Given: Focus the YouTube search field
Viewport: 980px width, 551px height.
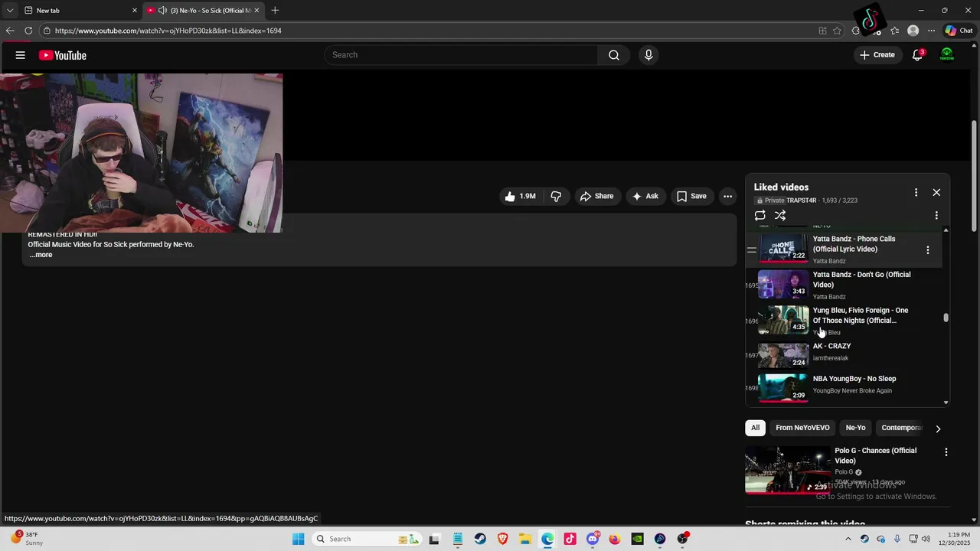Looking at the screenshot, I should point(461,55).
